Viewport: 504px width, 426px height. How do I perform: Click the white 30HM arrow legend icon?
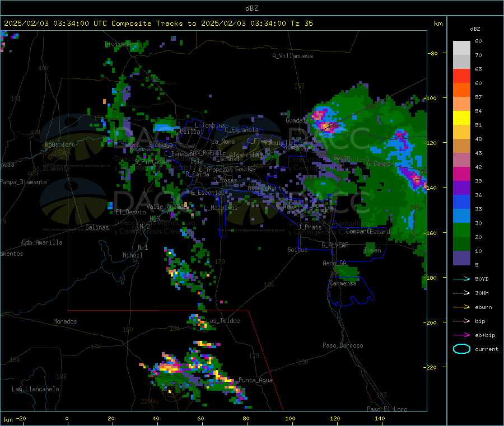coord(461,293)
